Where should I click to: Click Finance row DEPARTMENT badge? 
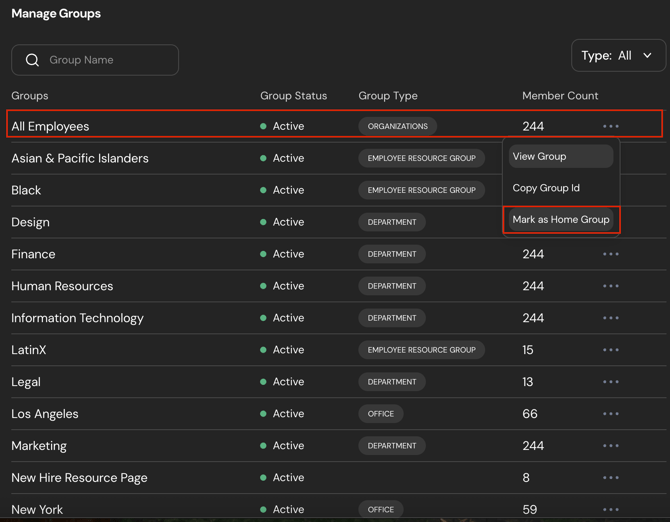pos(392,254)
